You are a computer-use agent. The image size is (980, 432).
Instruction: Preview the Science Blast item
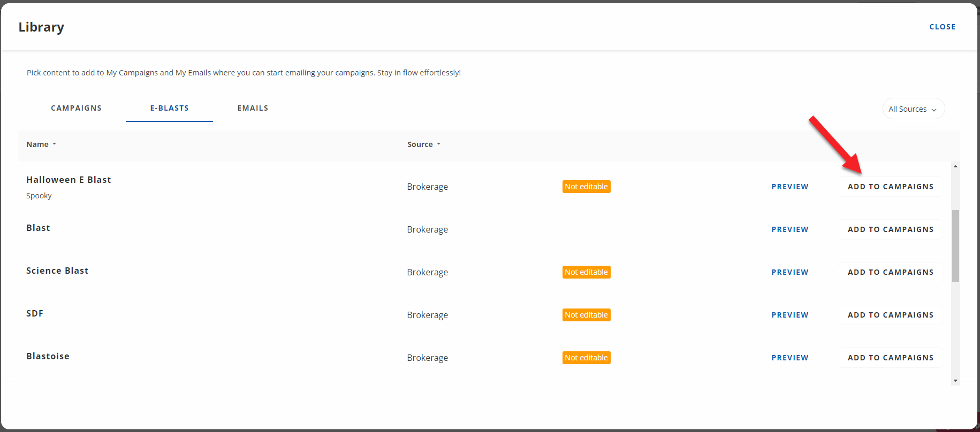tap(789, 272)
